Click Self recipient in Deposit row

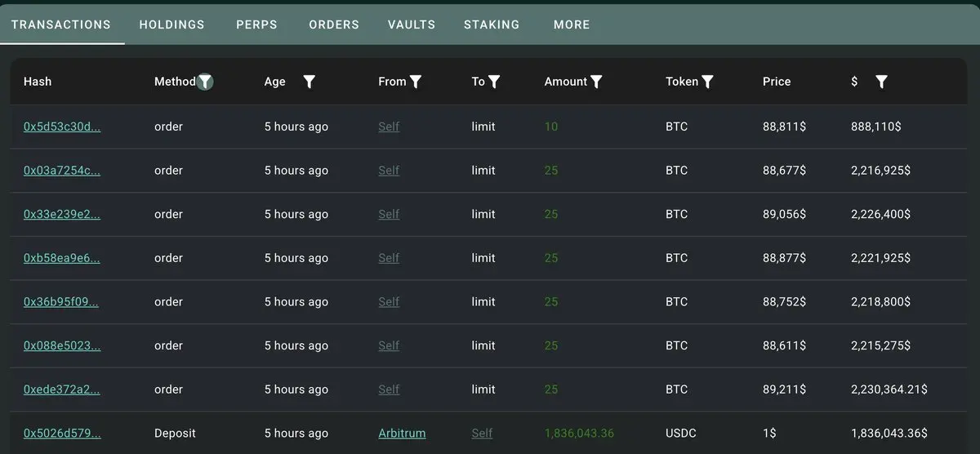pos(482,433)
